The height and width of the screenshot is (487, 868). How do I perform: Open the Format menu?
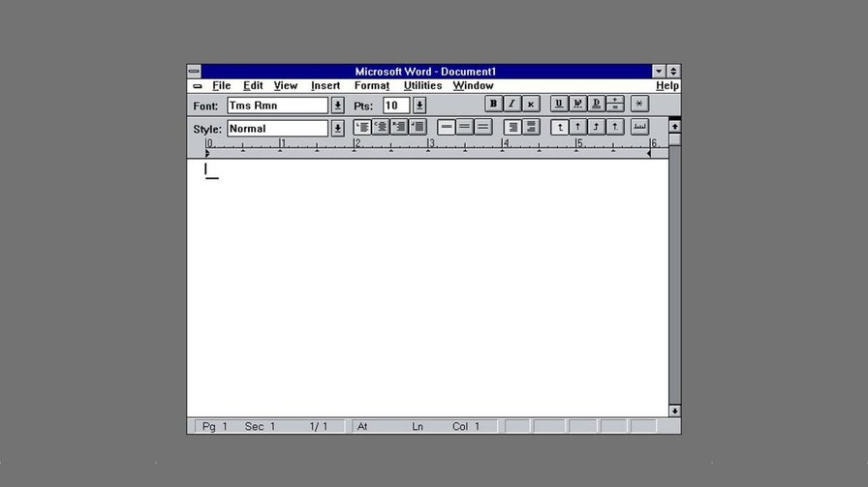tap(372, 86)
